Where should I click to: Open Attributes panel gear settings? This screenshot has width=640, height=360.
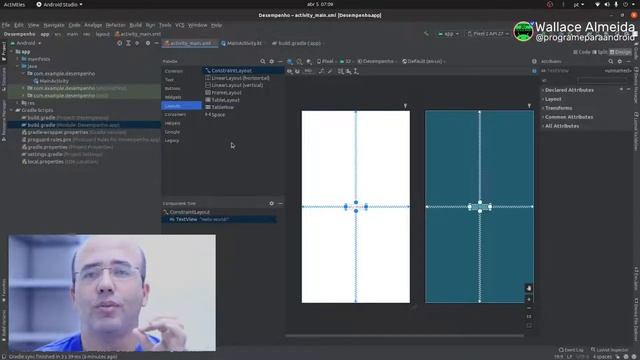(620, 61)
